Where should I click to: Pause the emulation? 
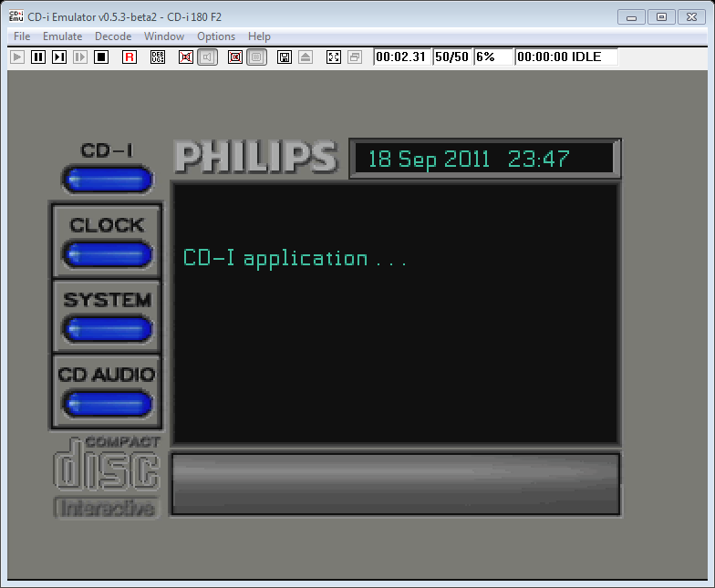click(x=38, y=57)
